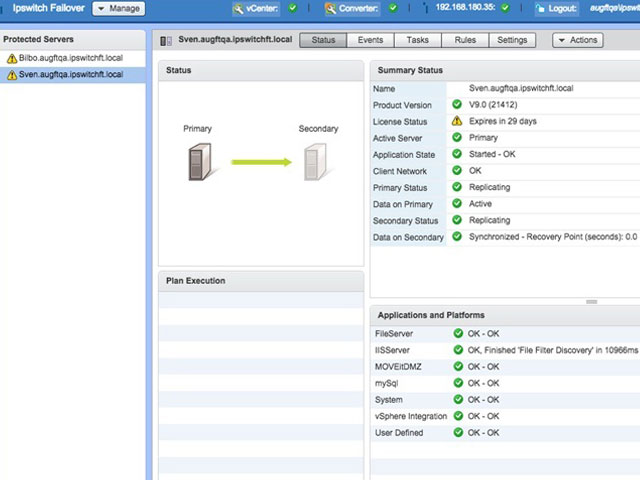Click the Application State green check icon
This screenshot has width=640, height=480.
[457, 154]
